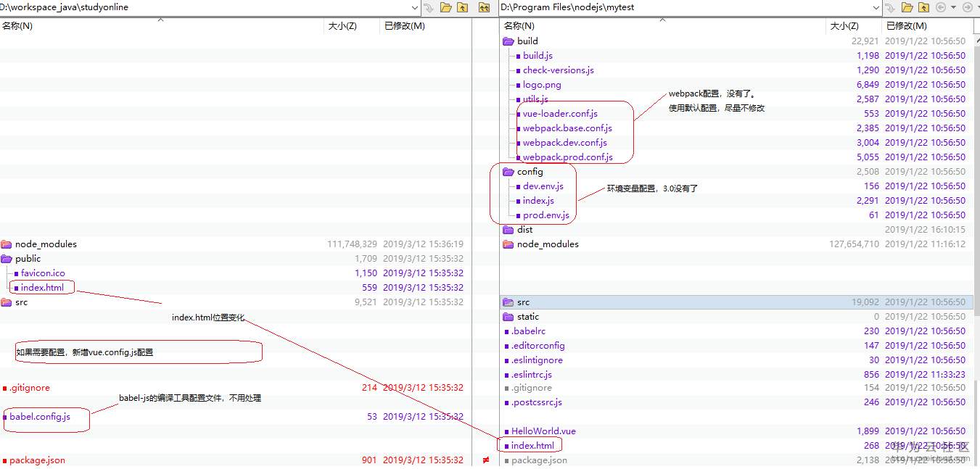Image resolution: width=980 pixels, height=469 pixels.
Task: Click right pane node_modules folder icon
Action: 508,244
